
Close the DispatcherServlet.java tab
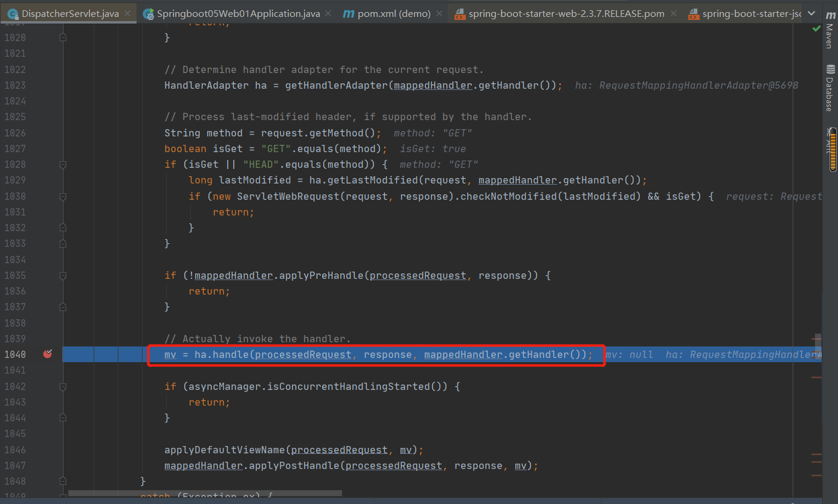tap(128, 13)
